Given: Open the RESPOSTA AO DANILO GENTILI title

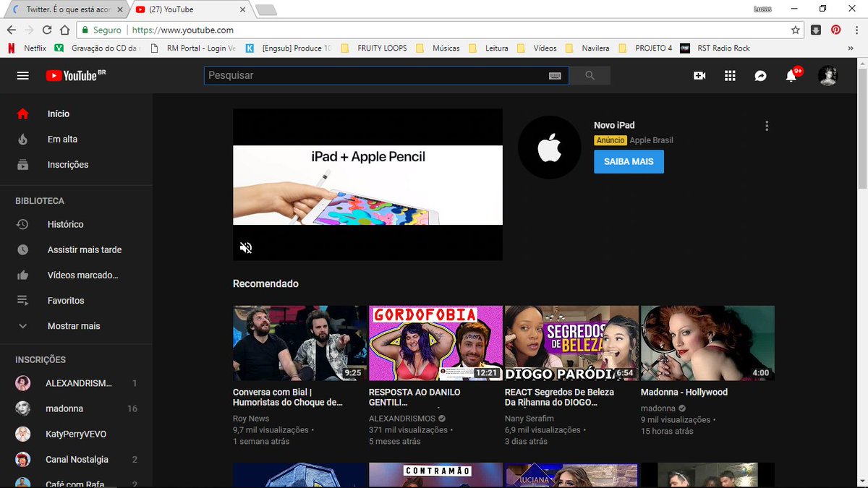Looking at the screenshot, I should click(x=414, y=397).
